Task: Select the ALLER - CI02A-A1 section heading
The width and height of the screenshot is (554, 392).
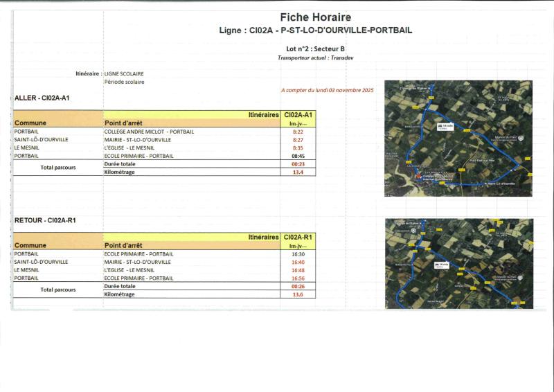Action: click(x=42, y=98)
